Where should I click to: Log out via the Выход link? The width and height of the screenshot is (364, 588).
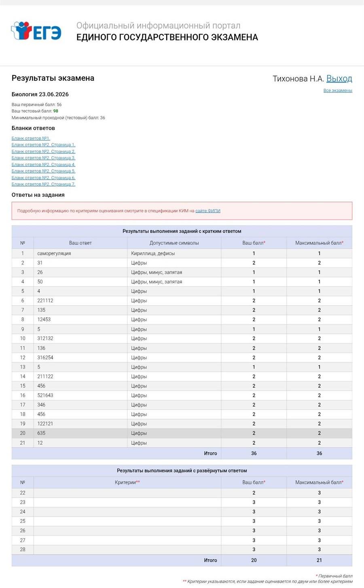pos(339,79)
